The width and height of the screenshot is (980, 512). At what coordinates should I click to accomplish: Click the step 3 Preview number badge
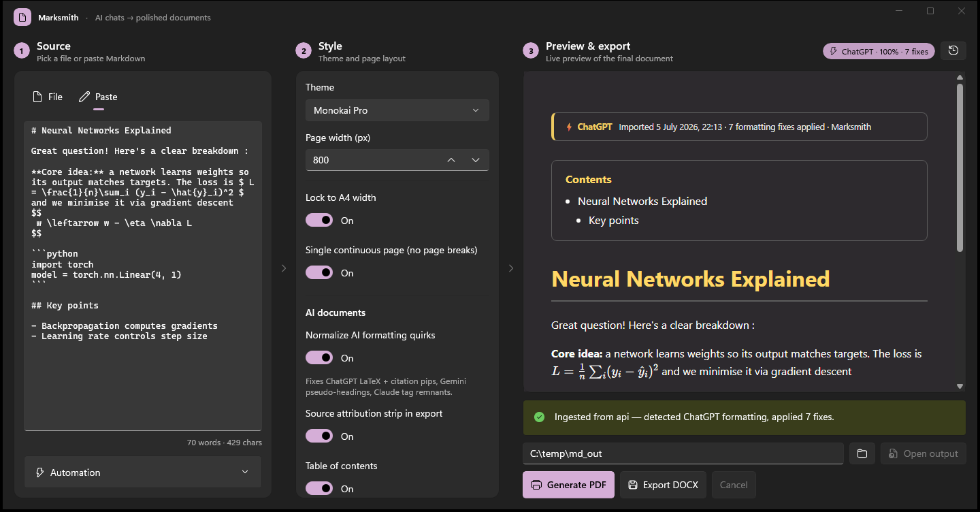(531, 51)
